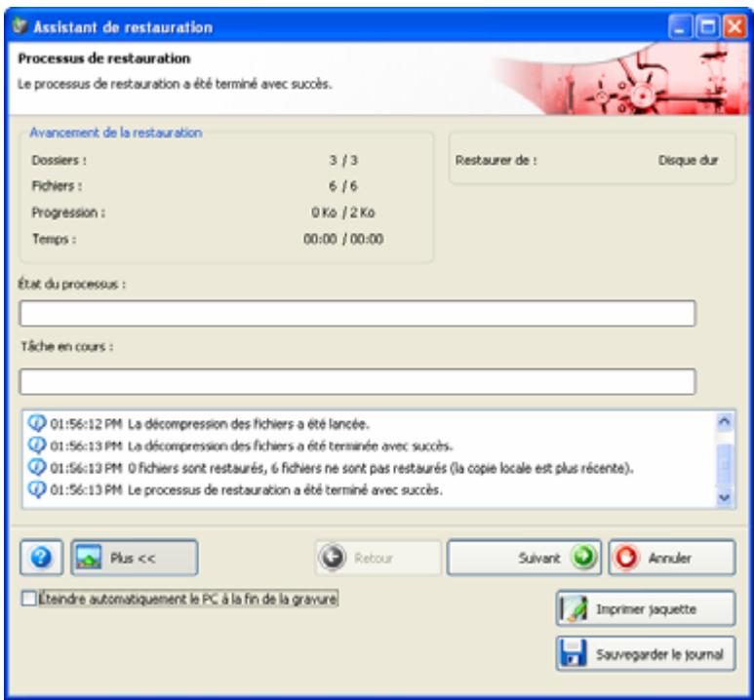The image size is (754, 700).
Task: Maximize the Assistant de restauration window
Action: [707, 27]
